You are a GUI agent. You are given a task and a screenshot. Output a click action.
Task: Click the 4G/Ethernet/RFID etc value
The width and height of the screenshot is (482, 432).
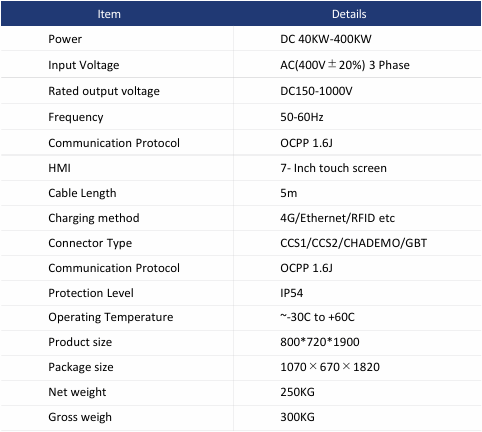[337, 218]
